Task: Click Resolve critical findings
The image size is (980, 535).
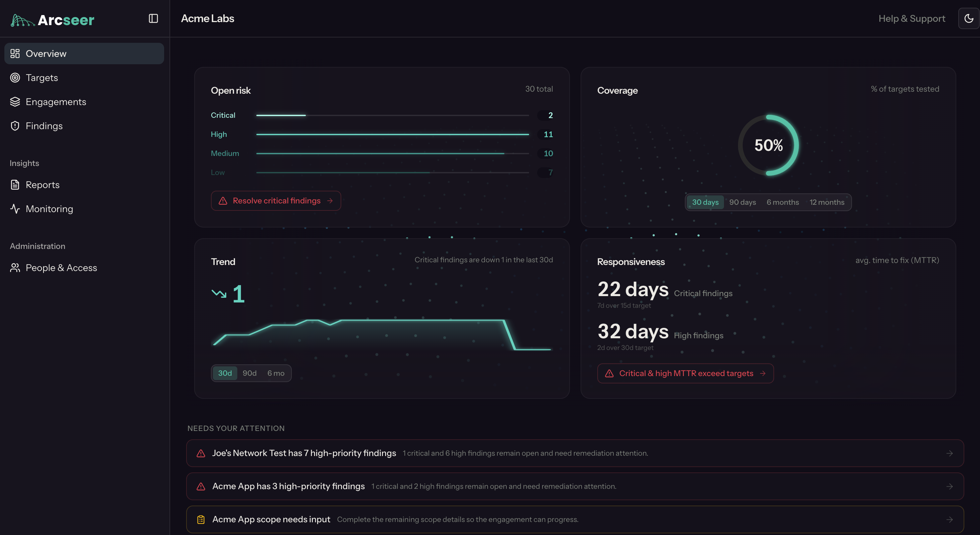Action: tap(276, 201)
